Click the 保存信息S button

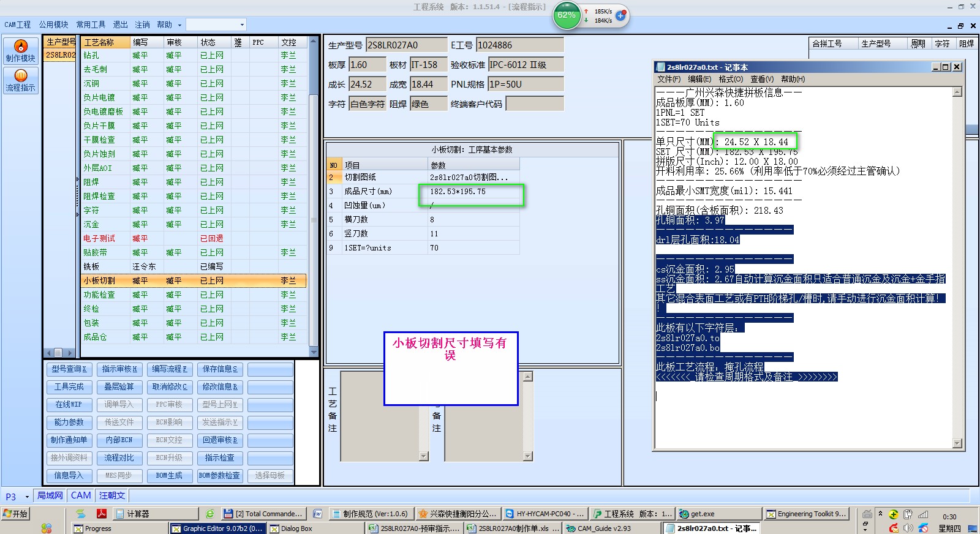coord(220,369)
